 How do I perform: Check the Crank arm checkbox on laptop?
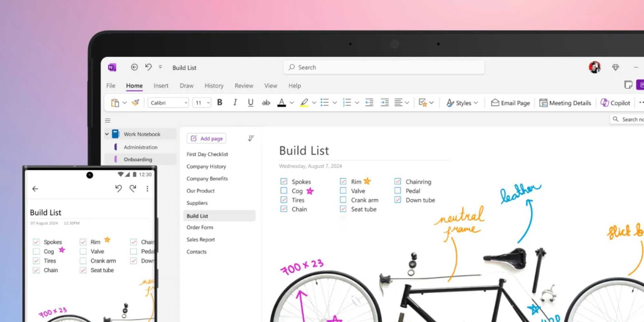tap(343, 200)
